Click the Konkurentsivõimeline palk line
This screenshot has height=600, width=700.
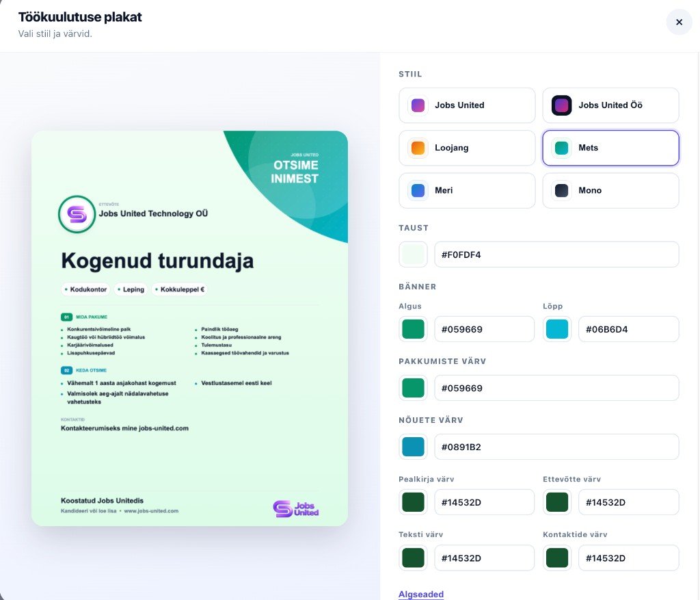click(x=98, y=329)
